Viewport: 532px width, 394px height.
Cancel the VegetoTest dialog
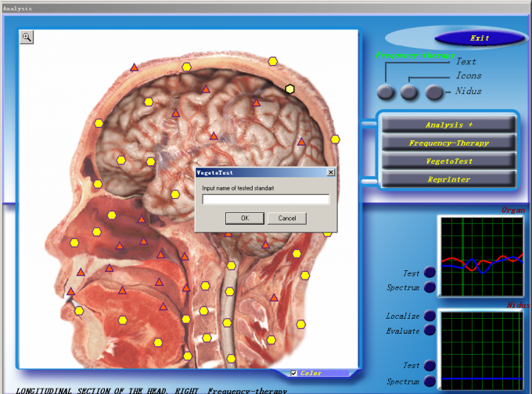287,219
